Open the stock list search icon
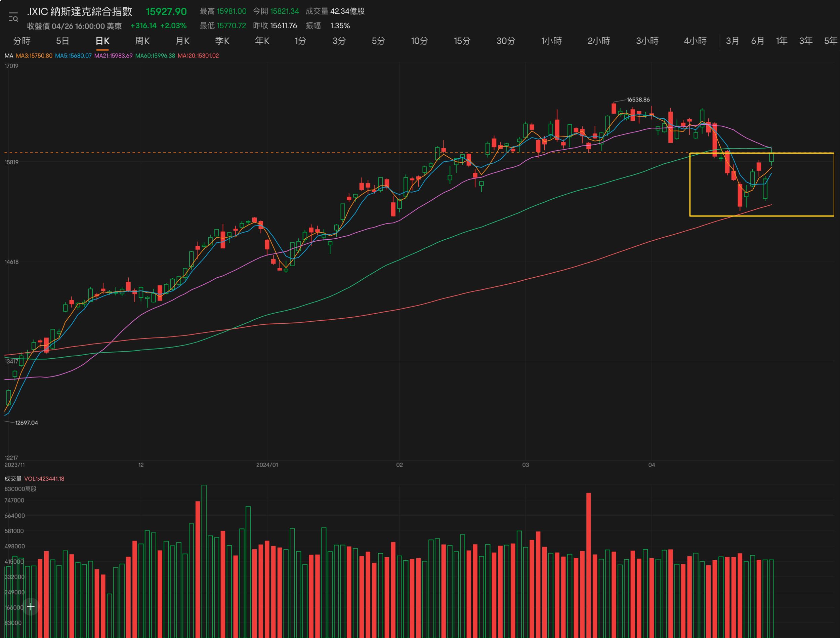Screen dimensions: 840x638 tap(13, 17)
